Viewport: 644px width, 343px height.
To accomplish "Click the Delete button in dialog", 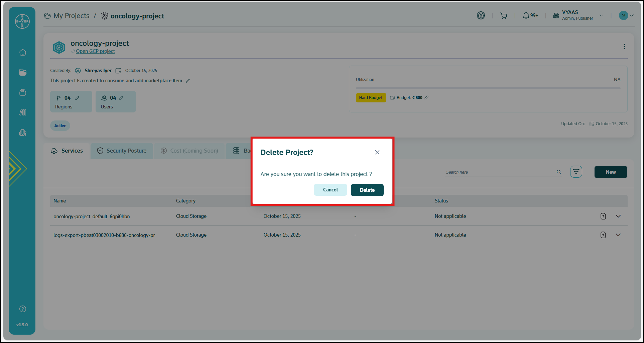I will tap(367, 190).
